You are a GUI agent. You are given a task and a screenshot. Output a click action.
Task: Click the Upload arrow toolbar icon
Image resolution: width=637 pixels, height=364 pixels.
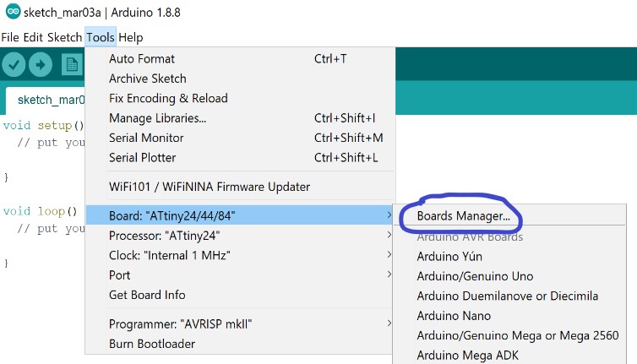point(41,64)
